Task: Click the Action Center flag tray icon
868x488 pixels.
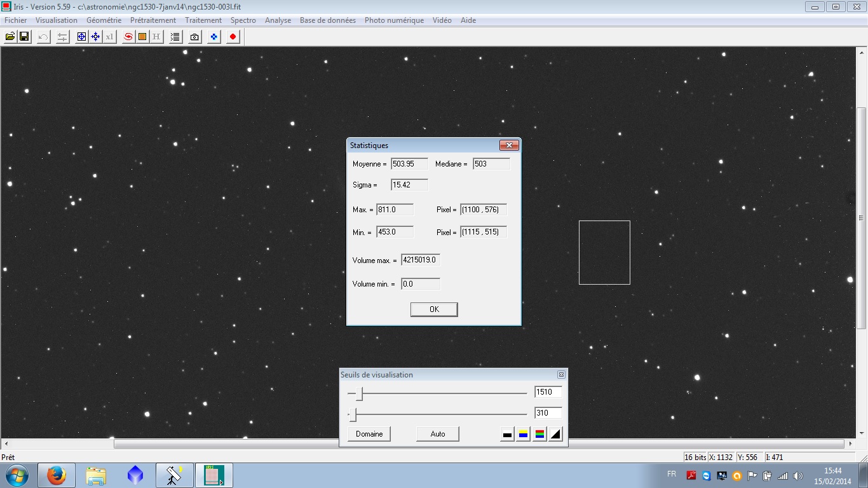Action: pos(752,475)
